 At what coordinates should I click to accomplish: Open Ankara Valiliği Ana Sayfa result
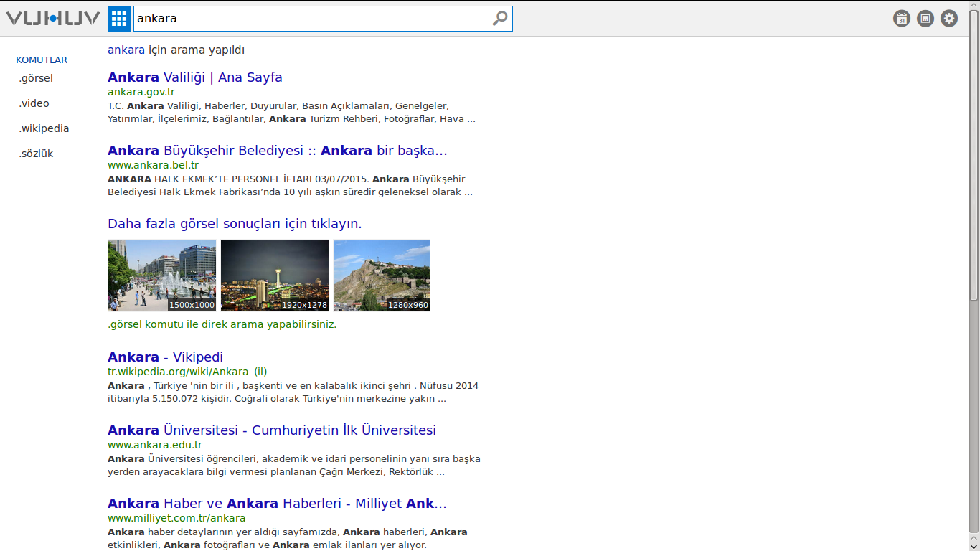[195, 77]
